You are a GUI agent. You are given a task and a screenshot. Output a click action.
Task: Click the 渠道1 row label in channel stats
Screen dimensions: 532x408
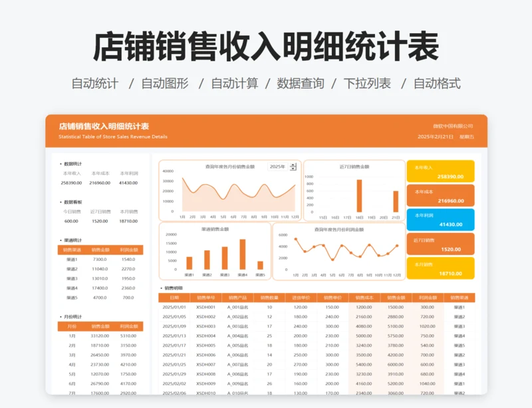click(72, 259)
